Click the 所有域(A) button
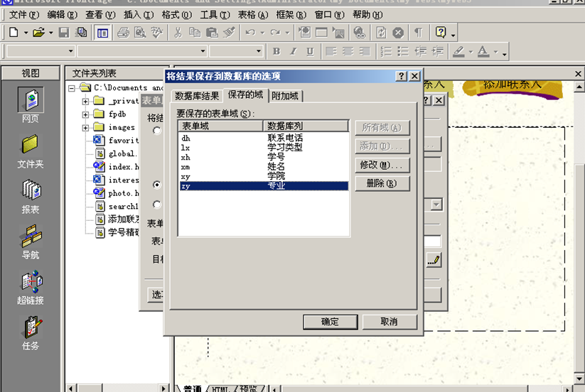Screen dimensions: 585x392 (x=382, y=128)
